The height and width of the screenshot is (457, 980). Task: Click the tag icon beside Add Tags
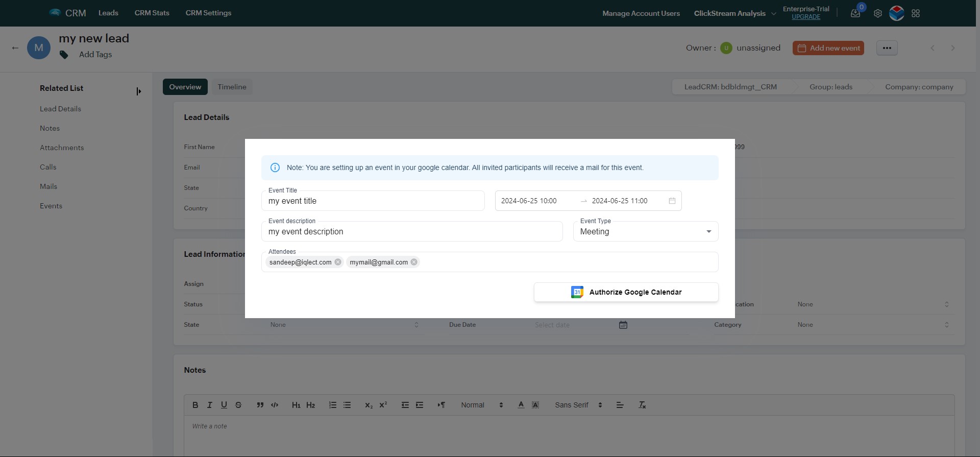tap(64, 55)
